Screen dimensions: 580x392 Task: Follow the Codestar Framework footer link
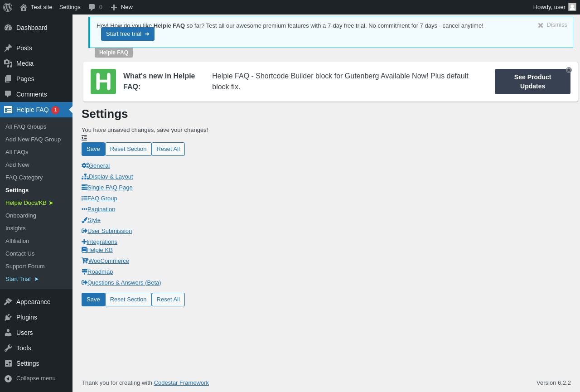click(x=181, y=382)
